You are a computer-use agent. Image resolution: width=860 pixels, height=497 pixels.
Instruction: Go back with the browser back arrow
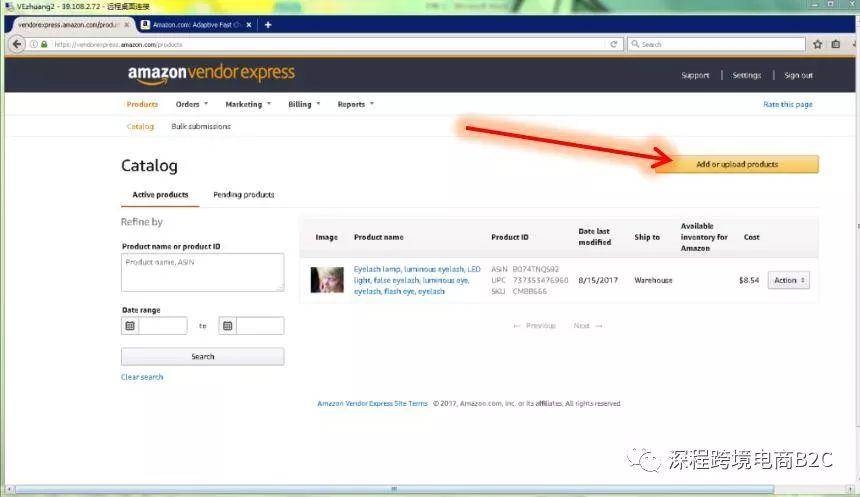[17, 44]
